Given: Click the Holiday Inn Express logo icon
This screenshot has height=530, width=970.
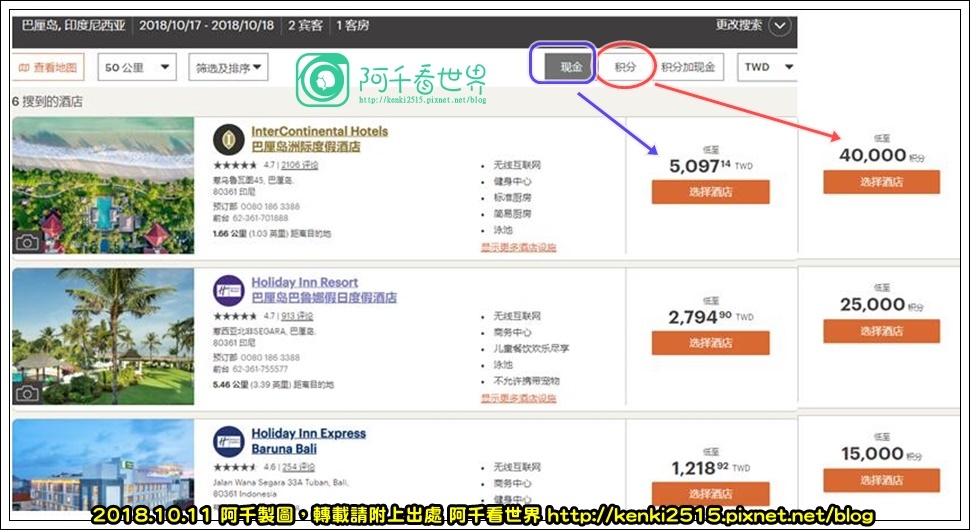Looking at the screenshot, I should pyautogui.click(x=229, y=441).
